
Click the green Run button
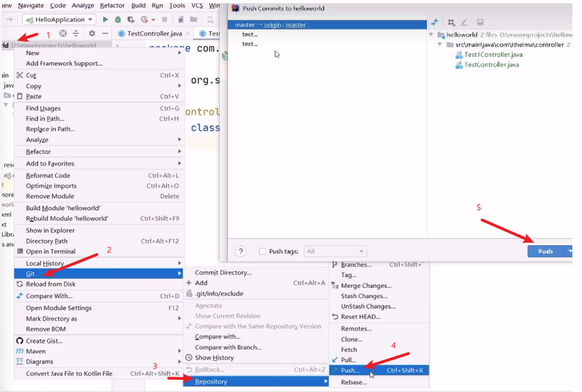(106, 20)
